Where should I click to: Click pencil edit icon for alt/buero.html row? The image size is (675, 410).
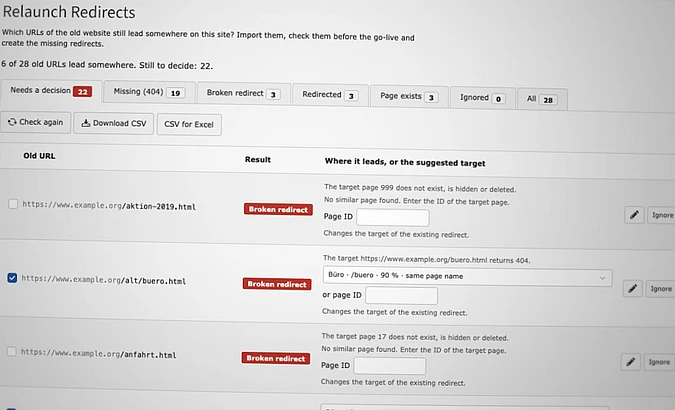tap(632, 288)
